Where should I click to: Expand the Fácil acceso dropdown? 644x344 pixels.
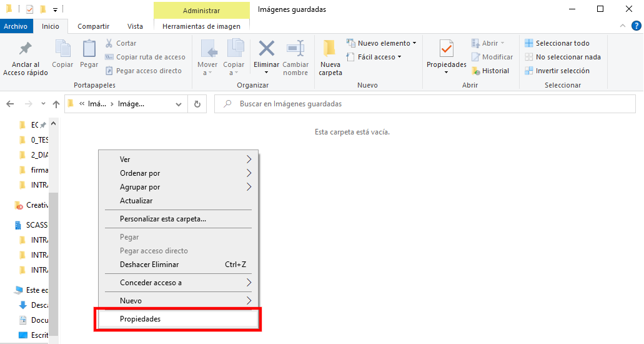[379, 57]
